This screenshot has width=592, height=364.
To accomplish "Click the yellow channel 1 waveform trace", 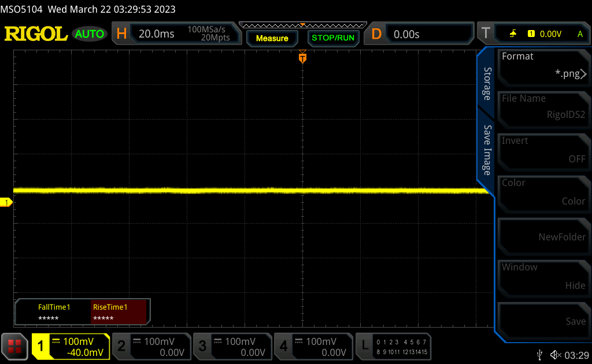I will (251, 191).
